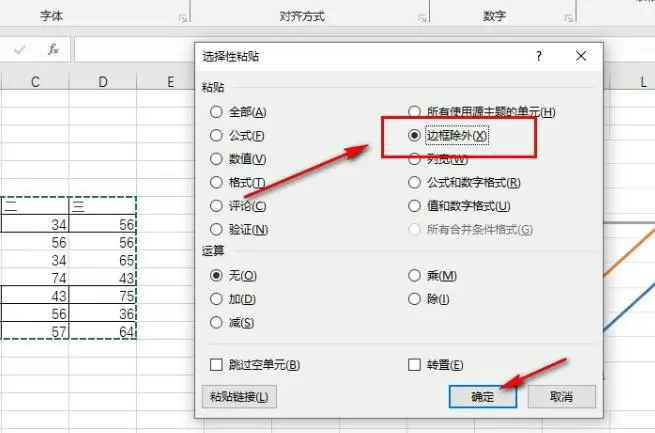Click the 粘贴链接(L) button
The image size is (655, 433).
coord(239,397)
